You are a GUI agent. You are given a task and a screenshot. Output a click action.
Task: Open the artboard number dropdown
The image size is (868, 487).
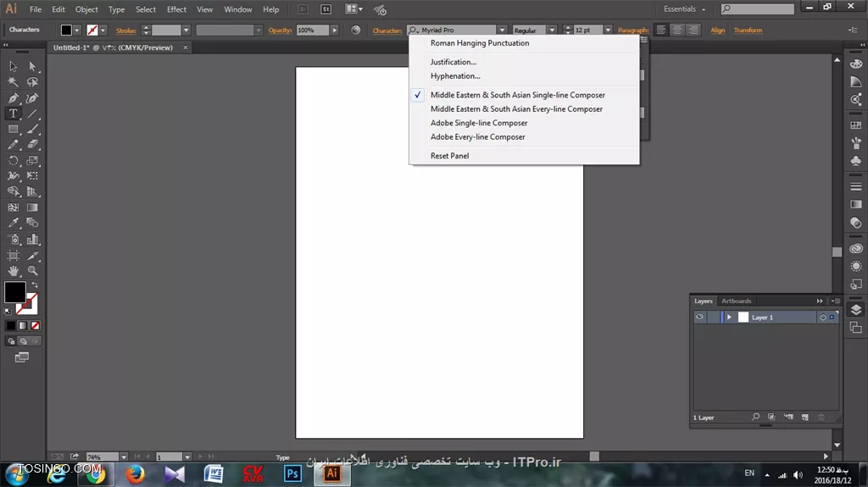click(x=187, y=457)
